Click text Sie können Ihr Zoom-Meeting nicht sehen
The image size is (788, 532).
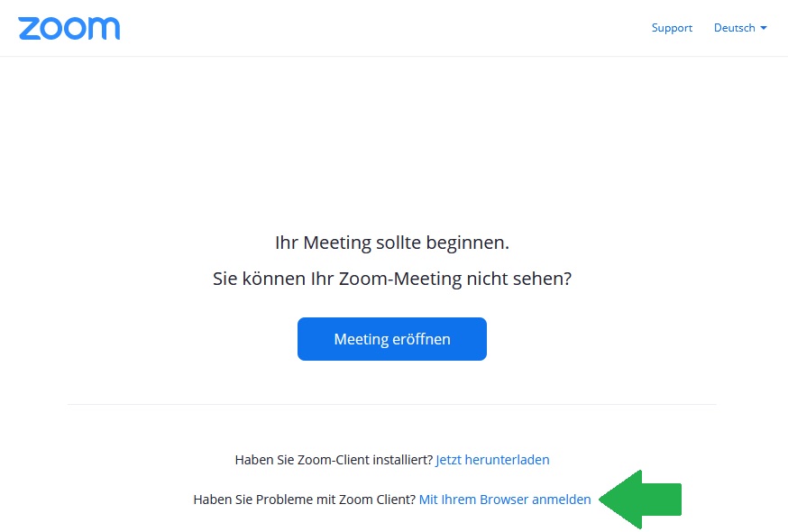click(x=392, y=278)
